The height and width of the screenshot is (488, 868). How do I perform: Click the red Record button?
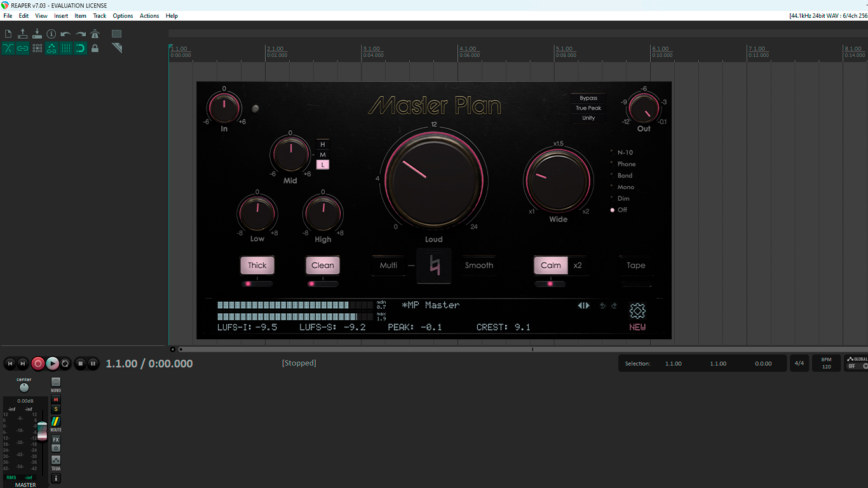pos(38,363)
